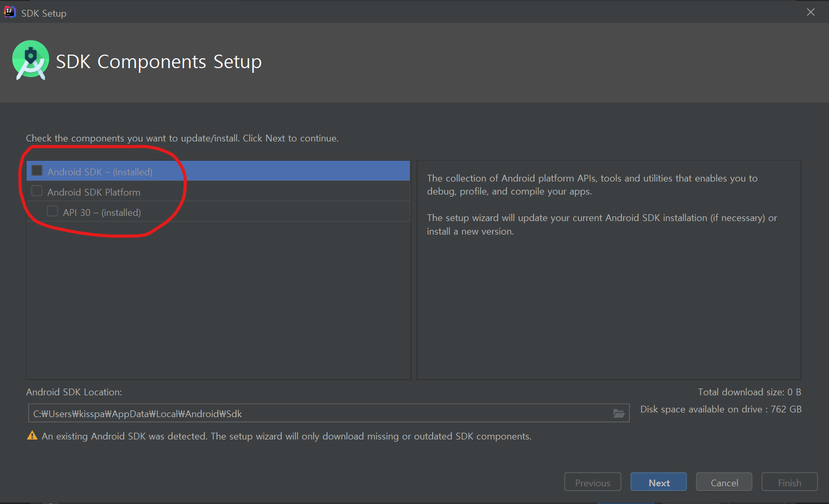Select the Android SDK Platform row
The image size is (829, 504).
[218, 191]
